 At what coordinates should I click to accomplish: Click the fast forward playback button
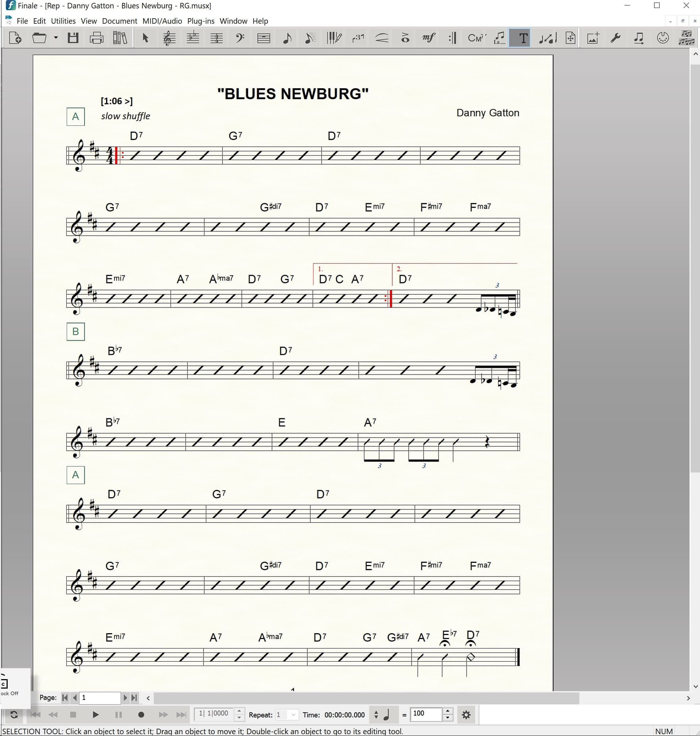coord(163,715)
